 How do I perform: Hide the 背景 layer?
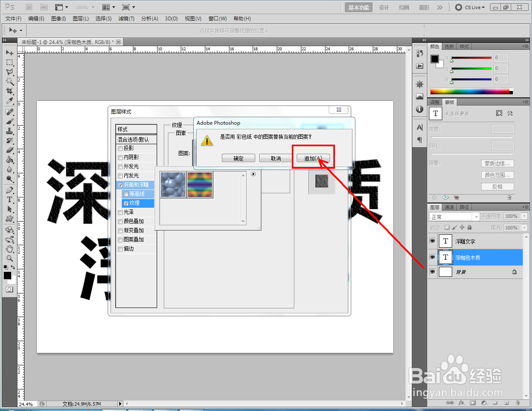pyautogui.click(x=432, y=272)
